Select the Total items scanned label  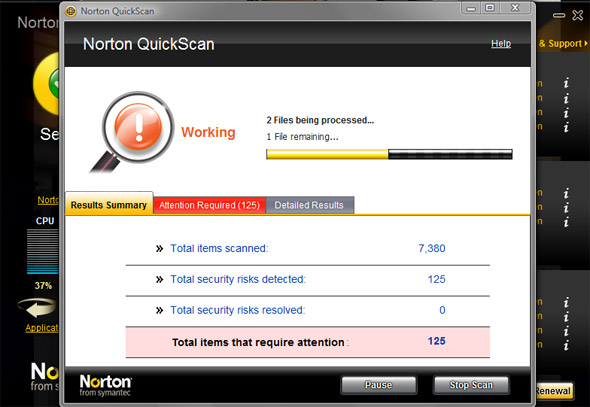pyautogui.click(x=219, y=248)
